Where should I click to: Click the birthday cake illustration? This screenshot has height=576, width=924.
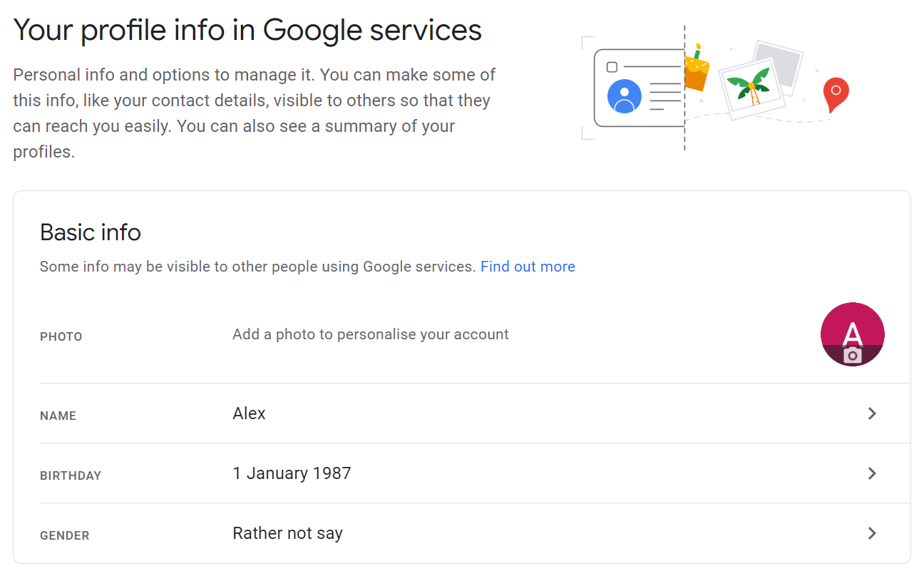[697, 71]
